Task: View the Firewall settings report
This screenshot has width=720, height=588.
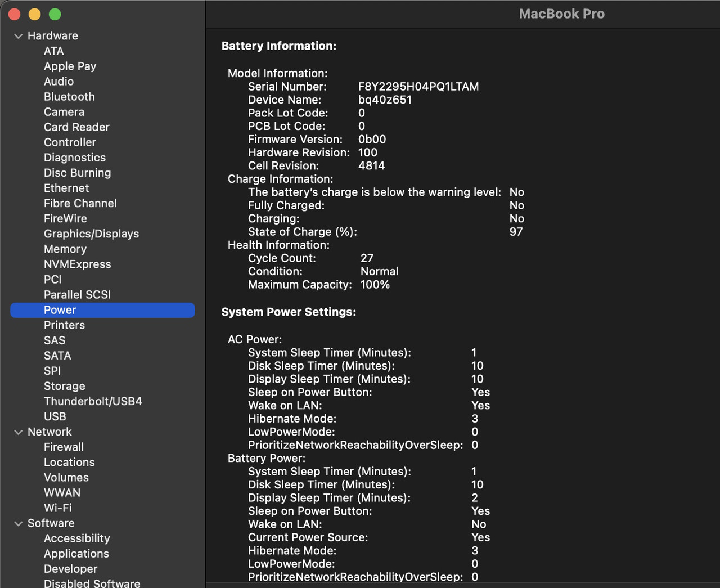Action: (x=64, y=447)
